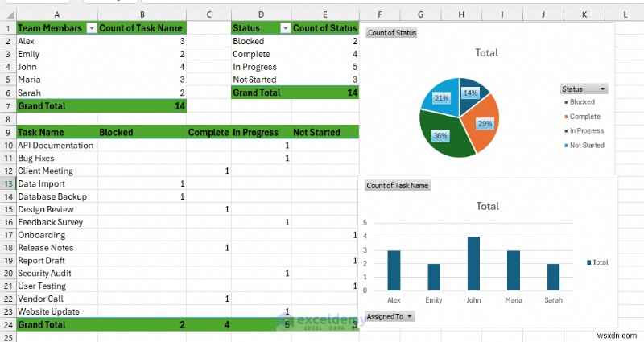Image resolution: width=644 pixels, height=342 pixels.
Task: Click the pie chart Total title
Action: coord(487,53)
